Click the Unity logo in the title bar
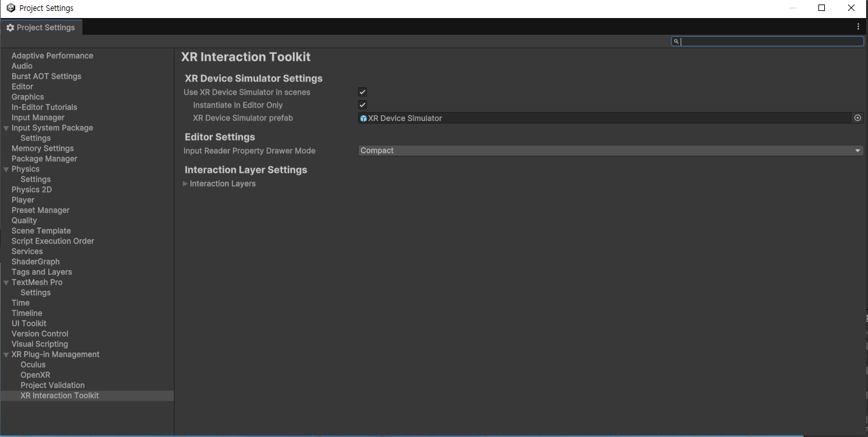Viewport: 868px width, 437px height. pos(10,8)
